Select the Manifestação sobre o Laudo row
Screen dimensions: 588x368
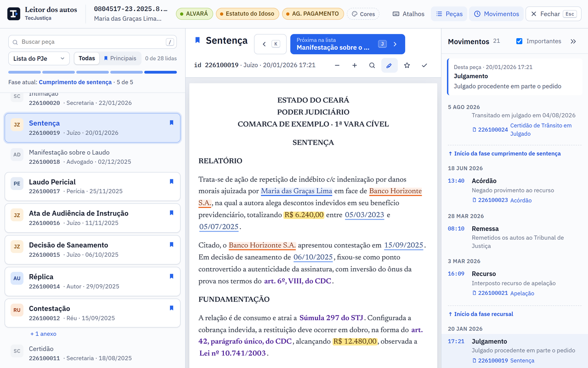pyautogui.click(x=92, y=157)
